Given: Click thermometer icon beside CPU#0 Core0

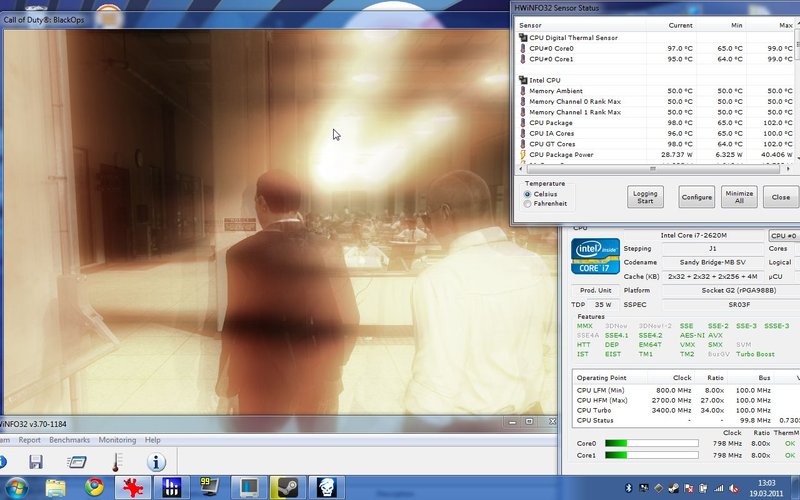Looking at the screenshot, I should (x=522, y=48).
